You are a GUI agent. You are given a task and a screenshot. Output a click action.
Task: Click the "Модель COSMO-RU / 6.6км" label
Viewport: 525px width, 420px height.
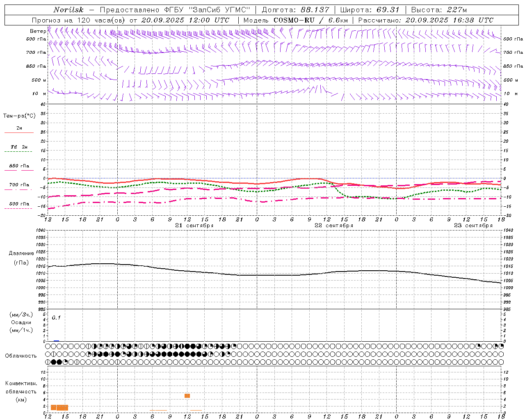[x=296, y=20]
